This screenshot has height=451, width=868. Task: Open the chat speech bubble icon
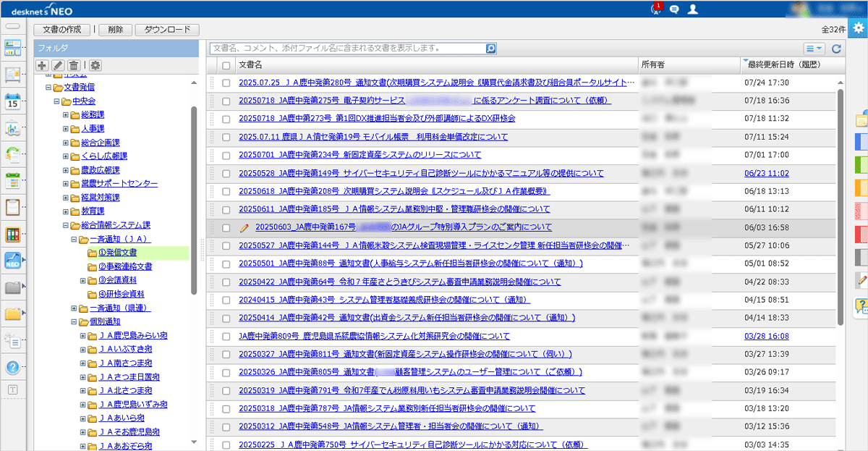click(674, 9)
